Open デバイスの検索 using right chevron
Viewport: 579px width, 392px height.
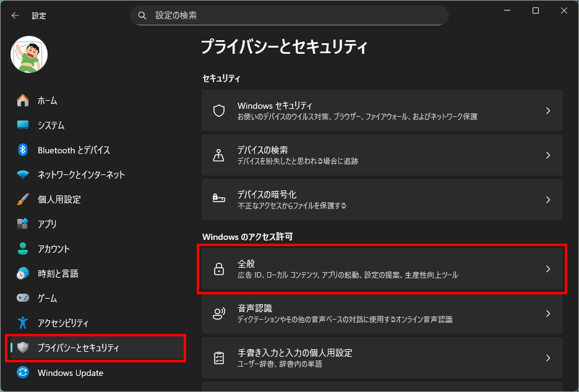click(x=547, y=155)
